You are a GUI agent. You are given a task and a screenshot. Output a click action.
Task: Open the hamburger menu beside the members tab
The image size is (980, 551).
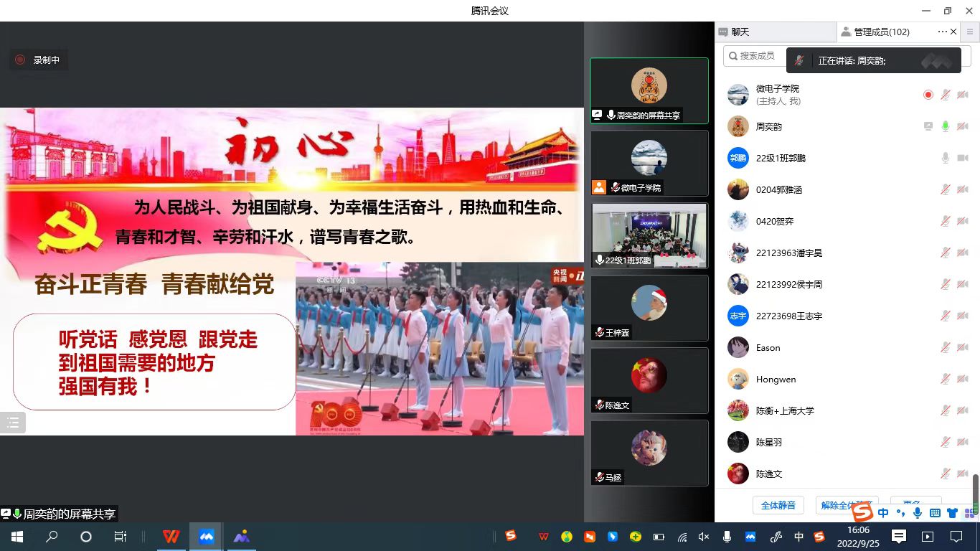tap(970, 32)
